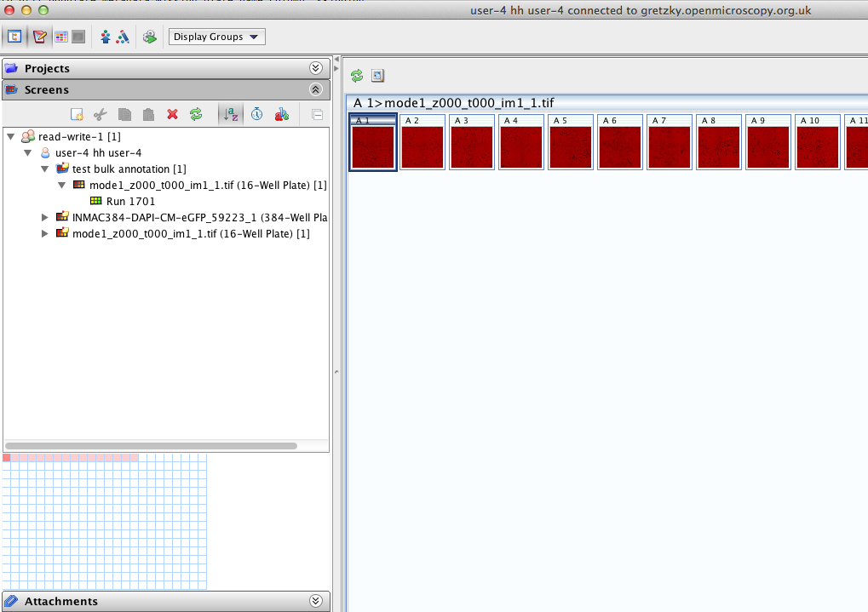Expand the INMAC384-DAPI-CM-eGFP plate node
Viewport: 868px width, 612px height.
coord(45,217)
